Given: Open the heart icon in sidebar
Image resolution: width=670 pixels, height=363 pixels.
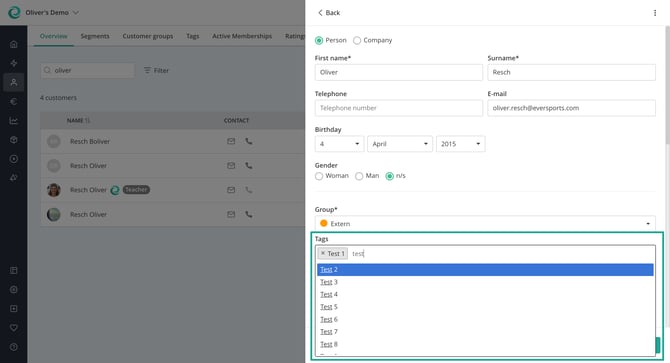Looking at the screenshot, I should click(14, 328).
